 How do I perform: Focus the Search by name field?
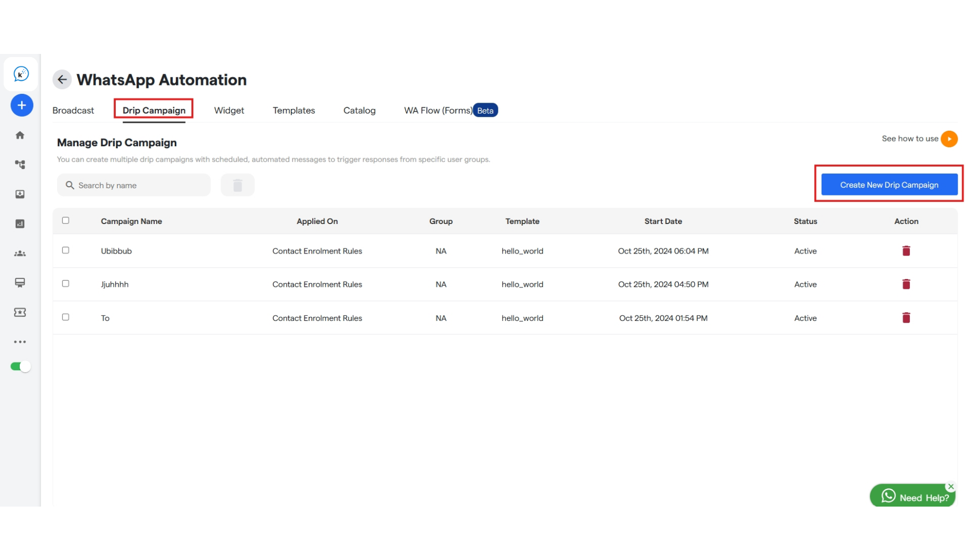[x=134, y=185]
